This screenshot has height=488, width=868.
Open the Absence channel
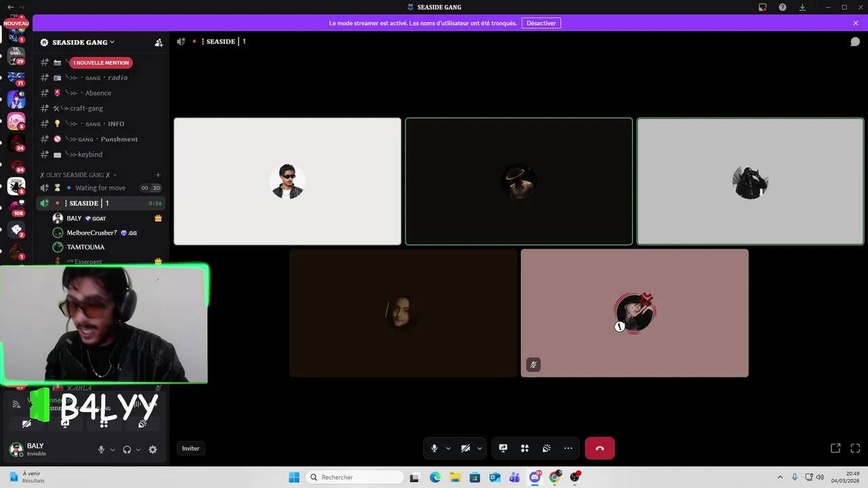coord(102,93)
